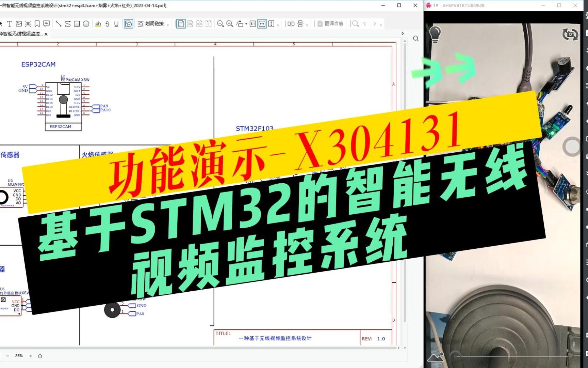Expand the 划词链接 toolbar overflow

coord(168,25)
